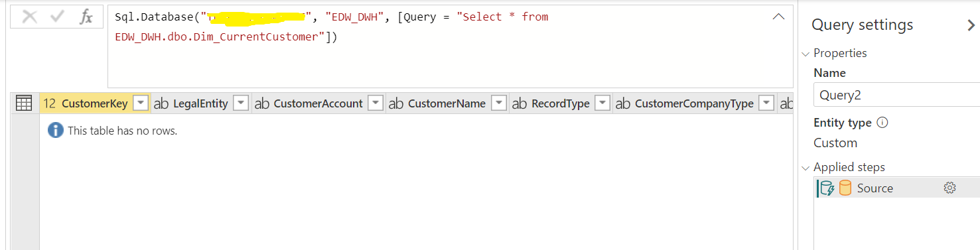Click the Source step database icon
This screenshot has height=250, width=980.
point(845,188)
